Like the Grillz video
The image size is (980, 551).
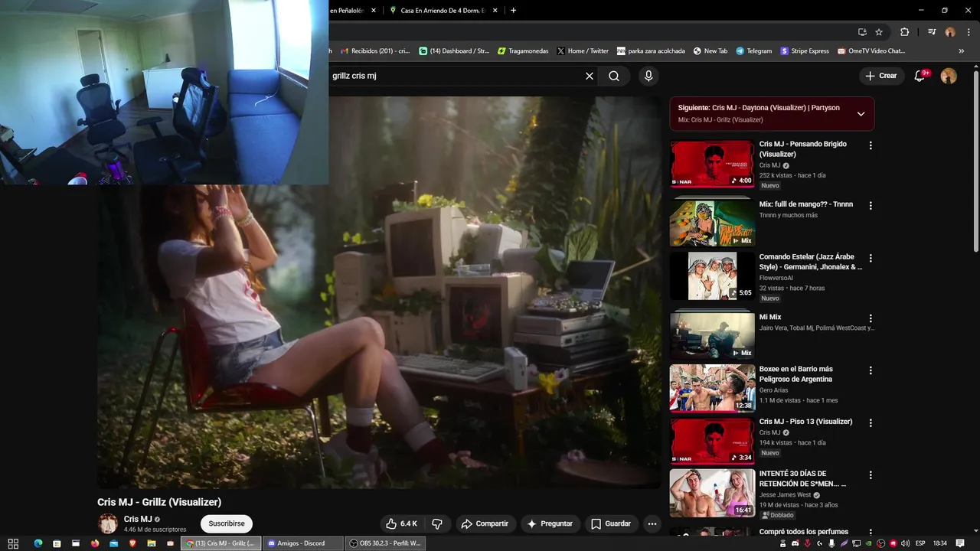pos(401,523)
